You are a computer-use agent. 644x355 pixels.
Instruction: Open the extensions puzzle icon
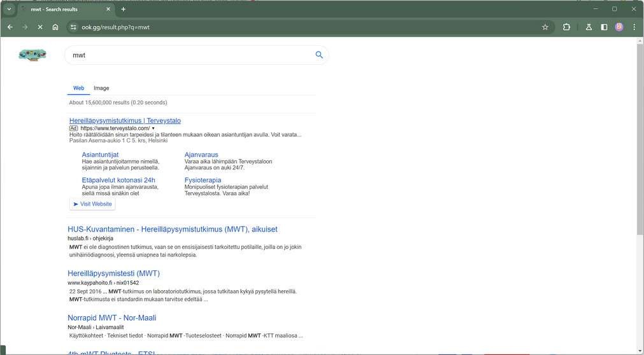pos(566,27)
